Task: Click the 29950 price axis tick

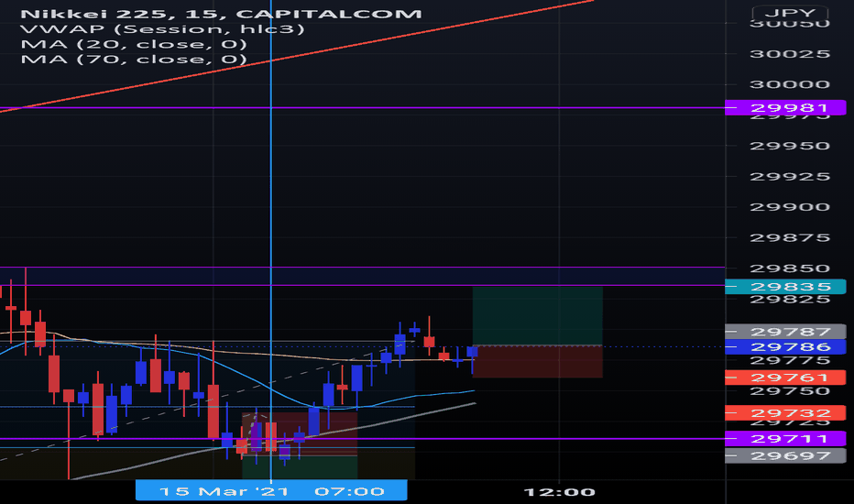Action: [x=790, y=146]
